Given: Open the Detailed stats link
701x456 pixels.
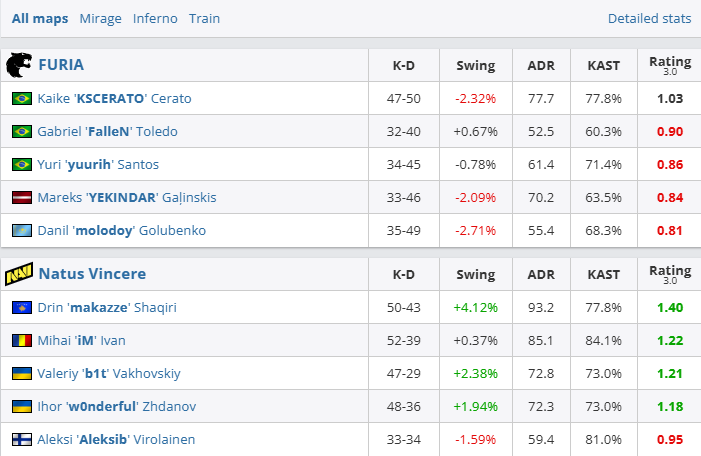Looking at the screenshot, I should 649,18.
